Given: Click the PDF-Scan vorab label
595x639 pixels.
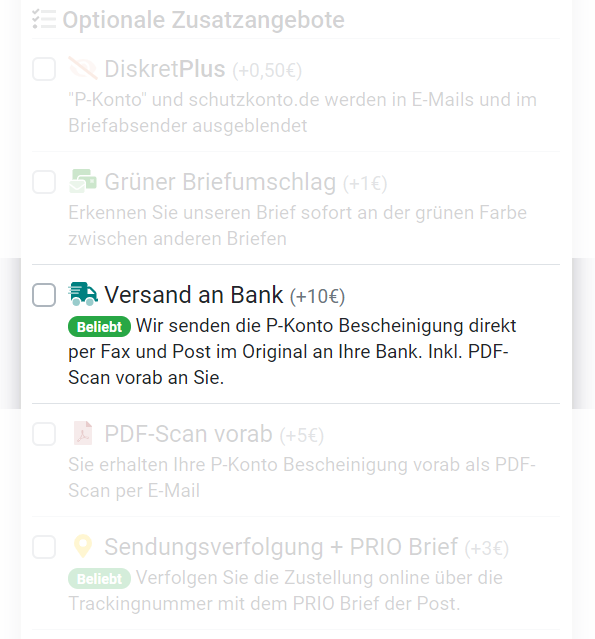Looking at the screenshot, I should tap(188, 434).
